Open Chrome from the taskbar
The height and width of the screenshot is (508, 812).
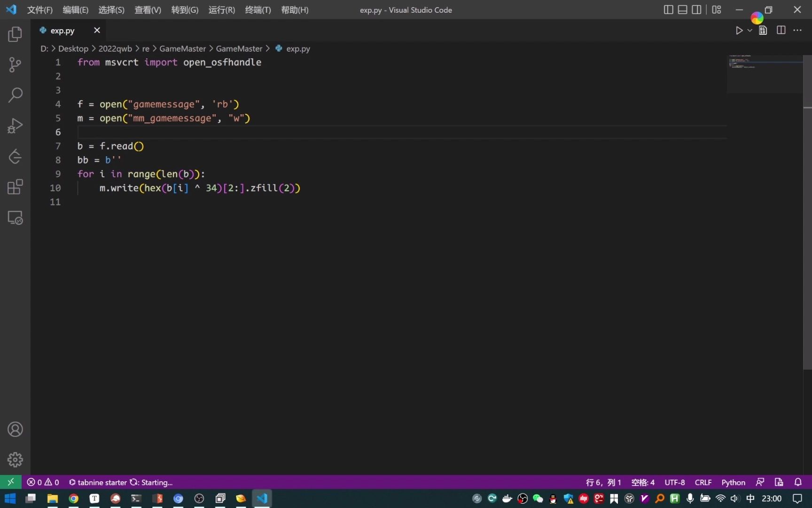click(x=74, y=499)
